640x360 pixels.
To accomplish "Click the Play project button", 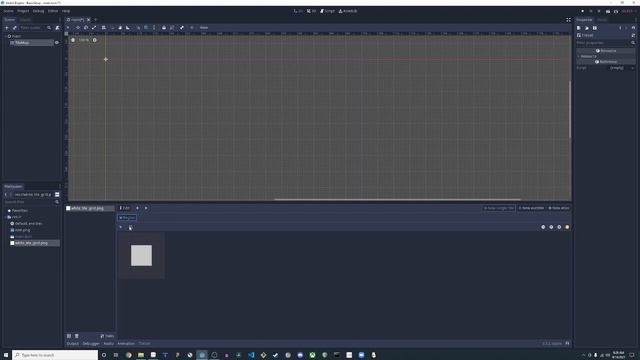I will point(582,11).
